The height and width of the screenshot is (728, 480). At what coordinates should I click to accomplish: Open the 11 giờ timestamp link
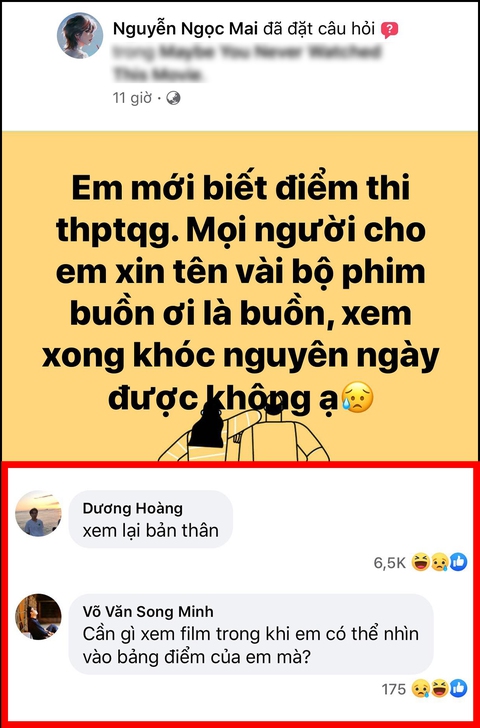pyautogui.click(x=132, y=98)
